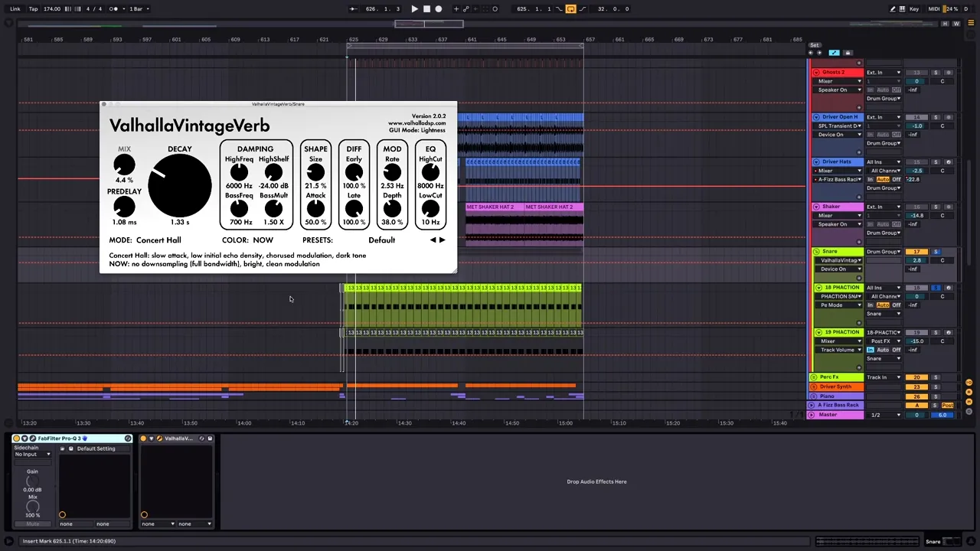Select next preset arrow in ValhallaVintageVerb
This screenshot has width=980, height=551.
coord(442,240)
